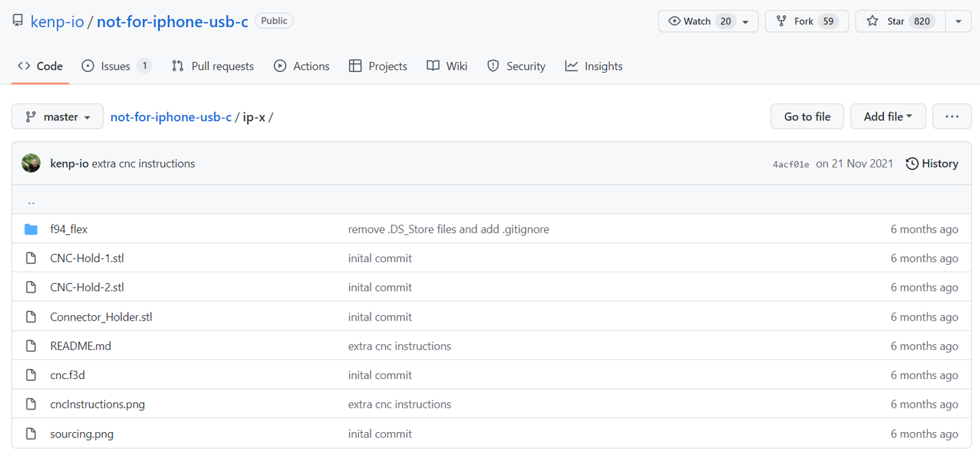Click the Wiki book icon
Viewport: 980px width, 458px height.
point(433,66)
